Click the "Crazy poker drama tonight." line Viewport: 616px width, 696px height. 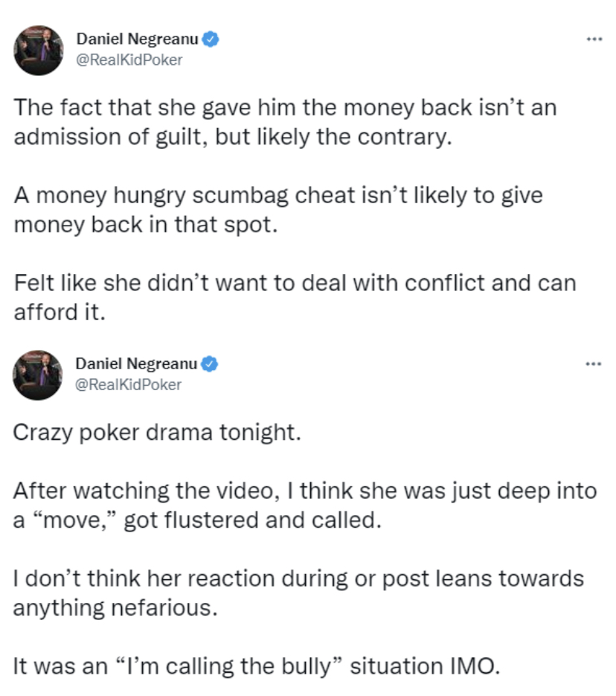(156, 433)
